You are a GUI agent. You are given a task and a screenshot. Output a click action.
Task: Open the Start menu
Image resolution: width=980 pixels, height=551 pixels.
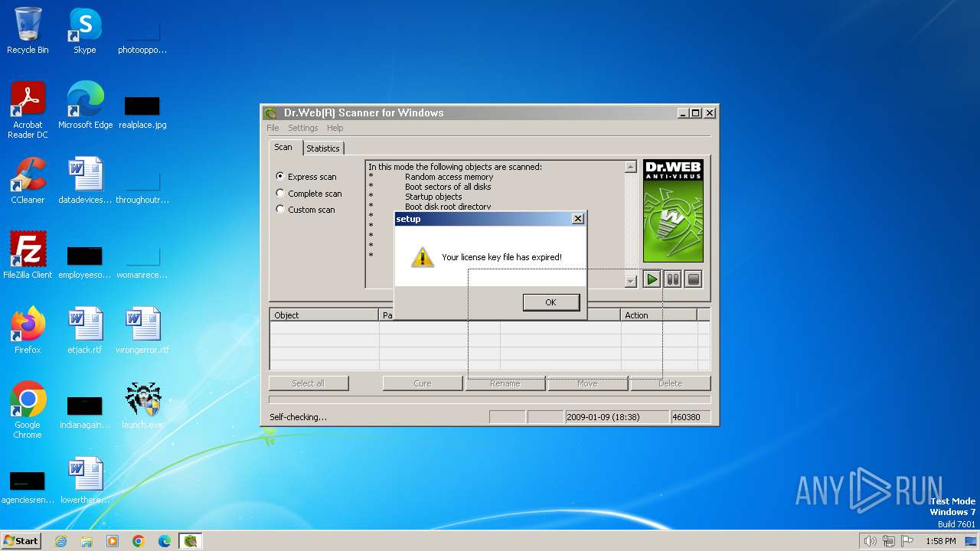[x=21, y=541]
